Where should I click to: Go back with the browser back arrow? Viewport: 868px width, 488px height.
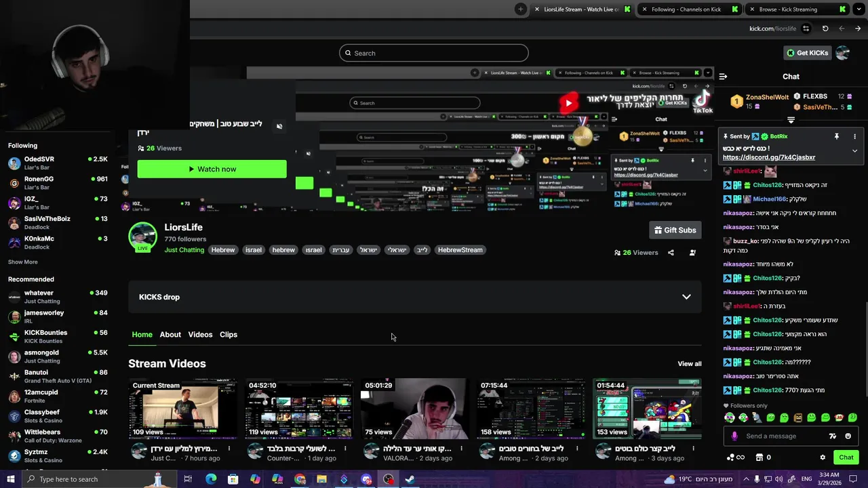coord(842,28)
